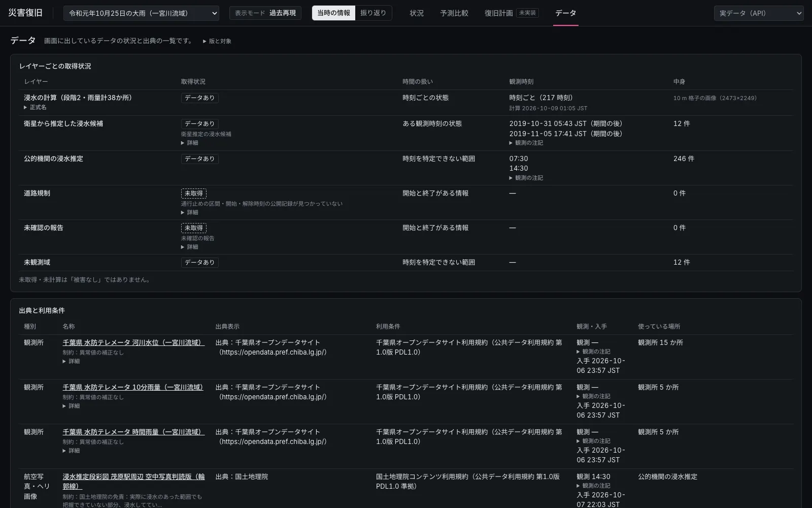Expand 観測の注記 in the 浸水推定段彩図 source row
The height and width of the screenshot is (508, 812).
593,486
